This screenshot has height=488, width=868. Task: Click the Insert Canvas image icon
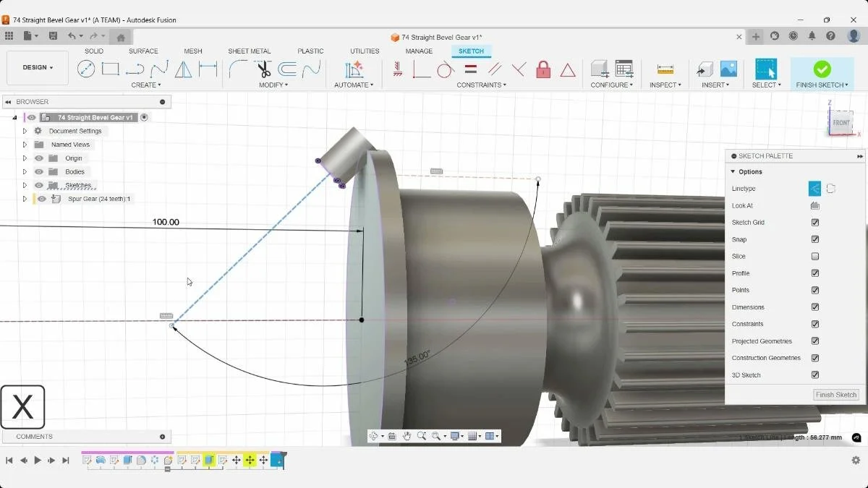[728, 69]
